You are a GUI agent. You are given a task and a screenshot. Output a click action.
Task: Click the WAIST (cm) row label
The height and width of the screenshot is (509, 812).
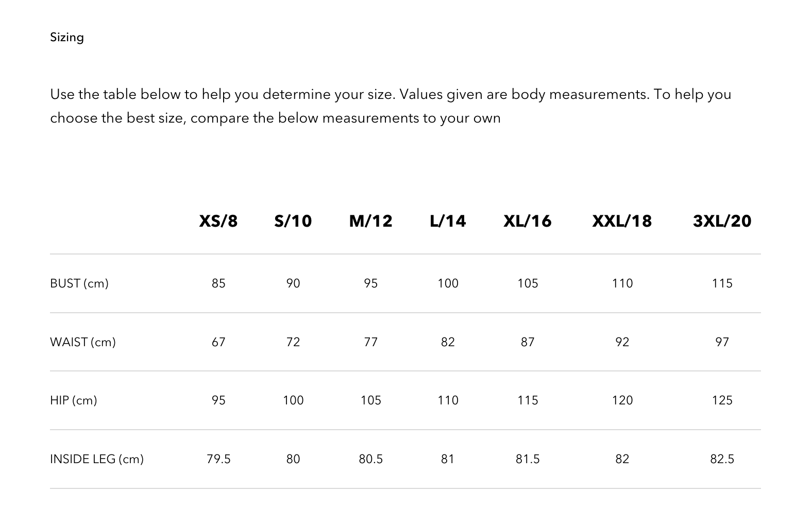point(83,342)
